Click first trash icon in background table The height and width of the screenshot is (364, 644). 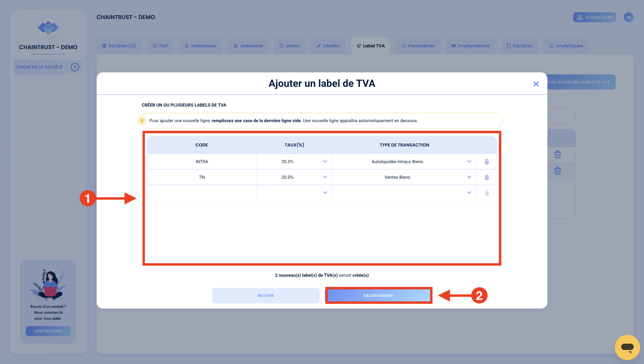[557, 154]
